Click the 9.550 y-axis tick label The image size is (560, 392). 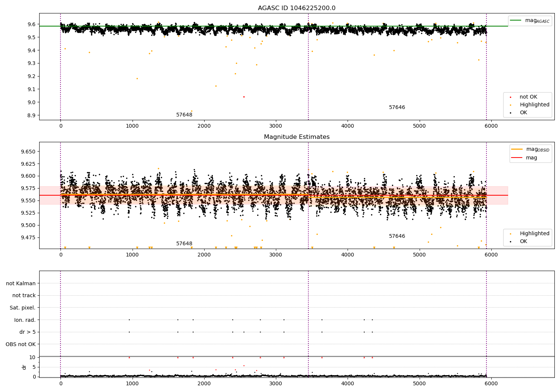pos(28,201)
